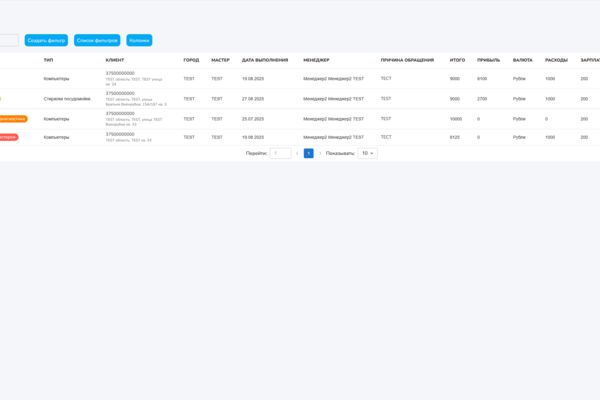
Task: Open the Показывать rows-per-page dropdown
Action: pyautogui.click(x=367, y=153)
